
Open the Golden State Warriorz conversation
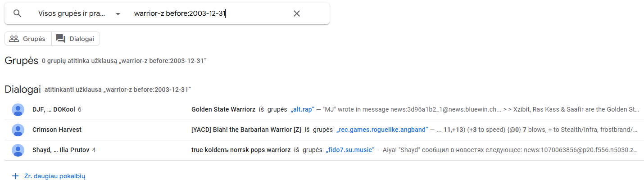(224, 109)
